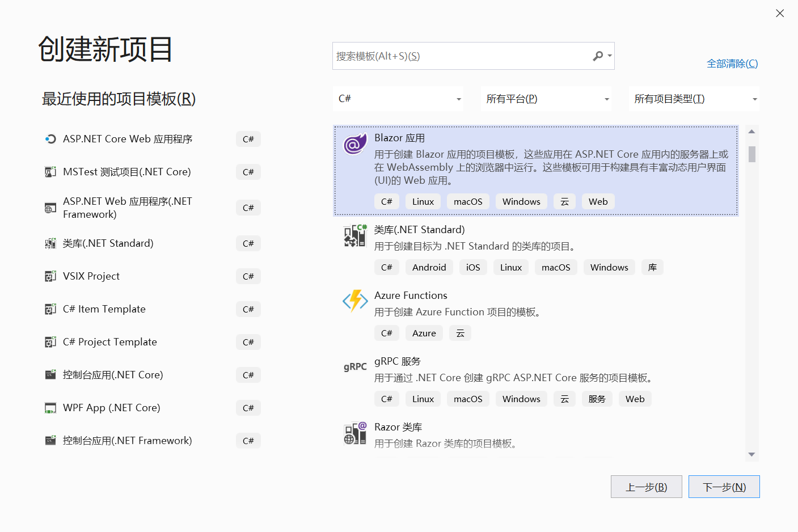Click the search magnifier icon
798x532 pixels.
(598, 56)
